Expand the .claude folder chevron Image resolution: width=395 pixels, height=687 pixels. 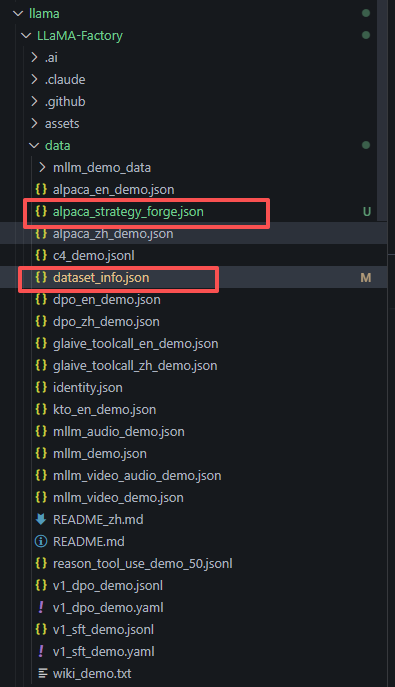tap(34, 79)
